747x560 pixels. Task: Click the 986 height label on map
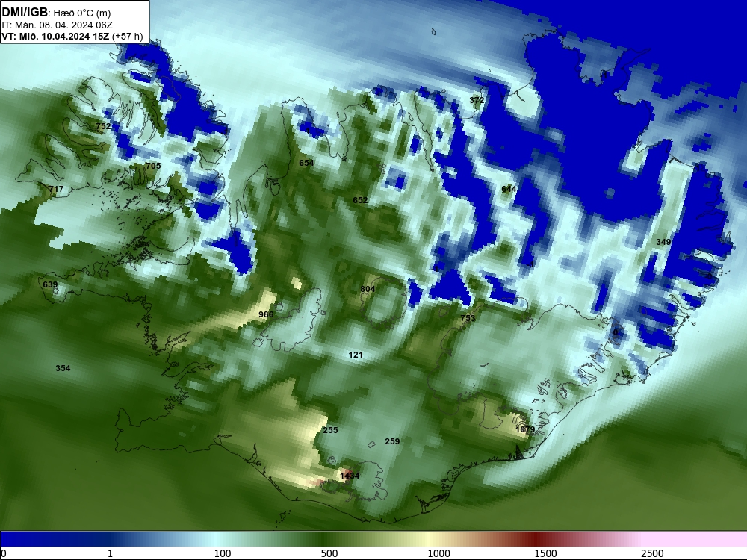(266, 314)
